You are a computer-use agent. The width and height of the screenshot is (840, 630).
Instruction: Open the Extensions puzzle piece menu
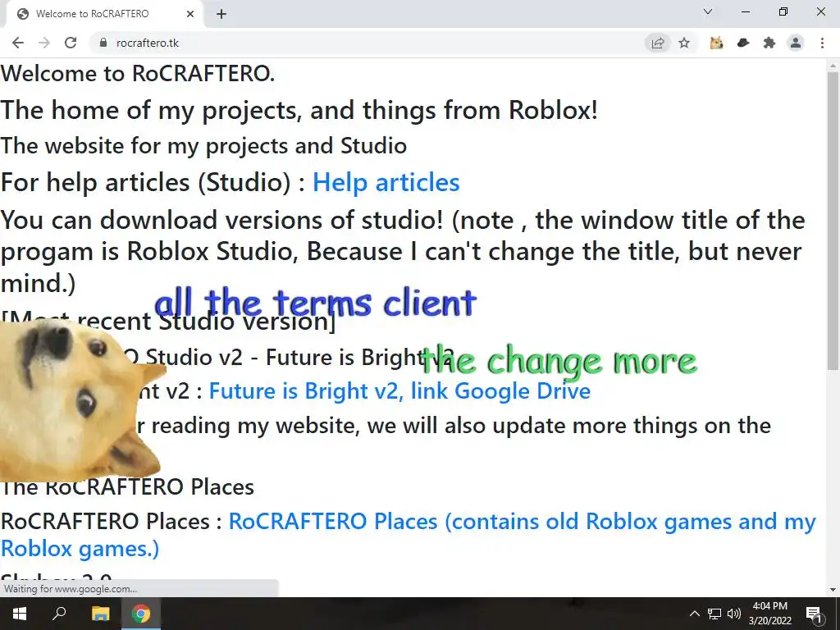pyautogui.click(x=769, y=43)
